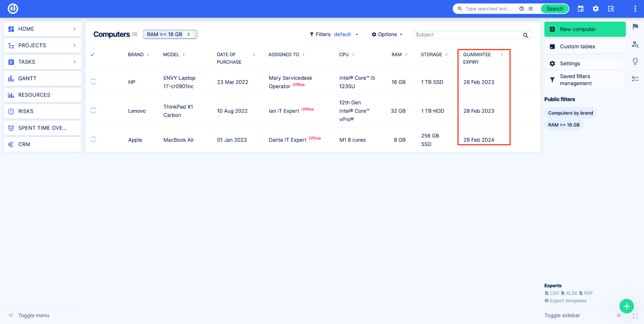
Task: Open the default filters dropdown
Action: pos(342,34)
